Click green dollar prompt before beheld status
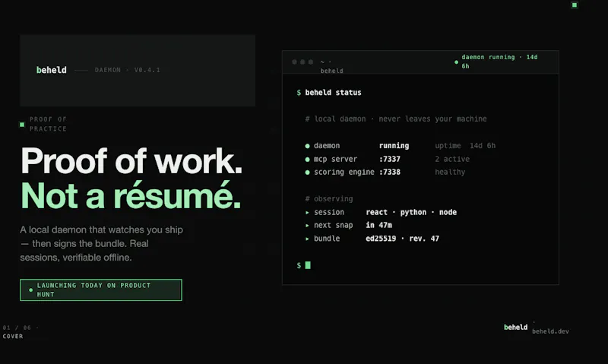This screenshot has width=608, height=364. 299,93
